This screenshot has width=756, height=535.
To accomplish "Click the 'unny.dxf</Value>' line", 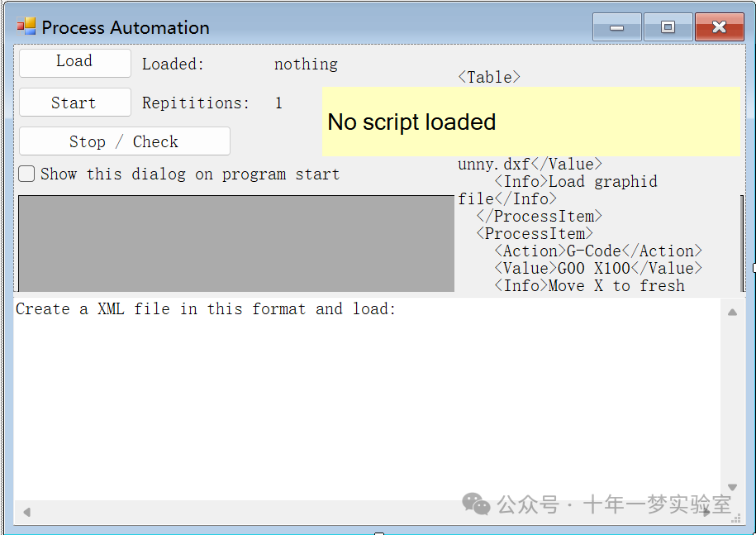I will (530, 165).
